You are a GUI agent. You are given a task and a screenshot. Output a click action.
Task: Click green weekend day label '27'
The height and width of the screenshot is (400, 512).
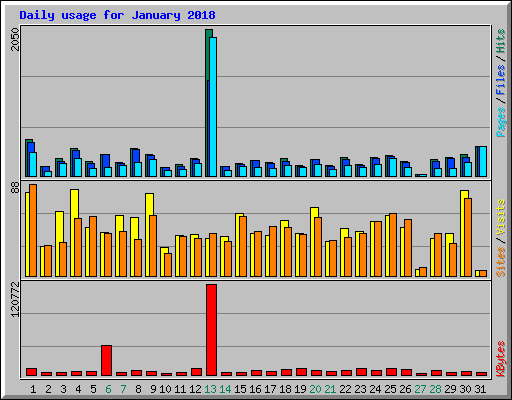tap(420, 389)
